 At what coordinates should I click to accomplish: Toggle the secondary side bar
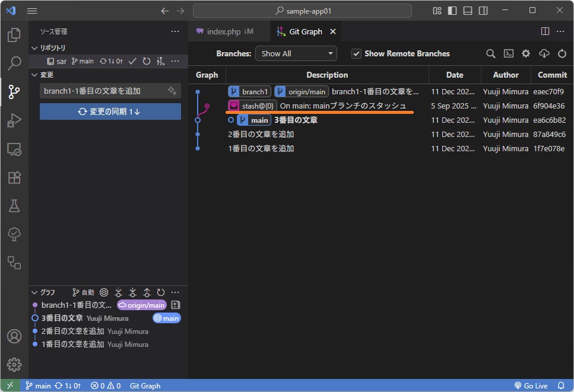click(483, 11)
